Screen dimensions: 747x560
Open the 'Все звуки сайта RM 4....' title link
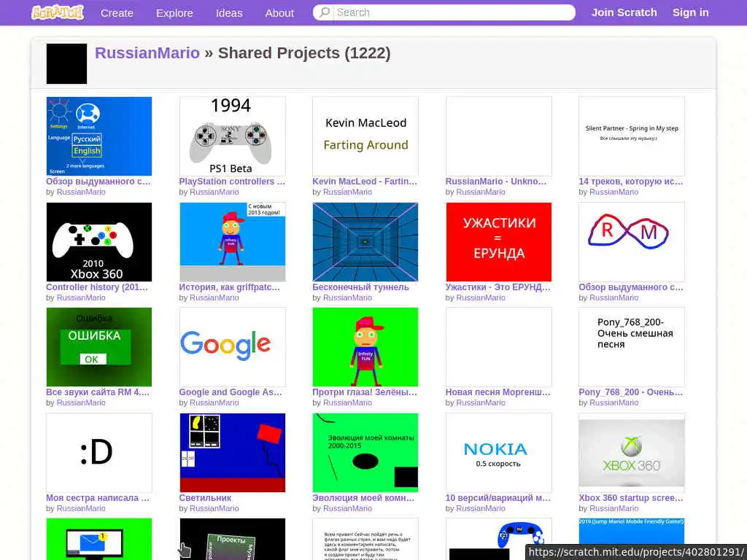click(98, 392)
